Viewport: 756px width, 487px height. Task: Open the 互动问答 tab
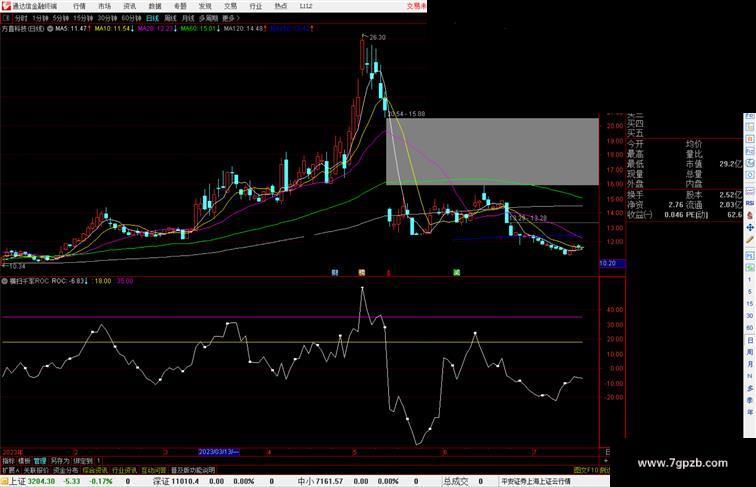pyautogui.click(x=154, y=470)
